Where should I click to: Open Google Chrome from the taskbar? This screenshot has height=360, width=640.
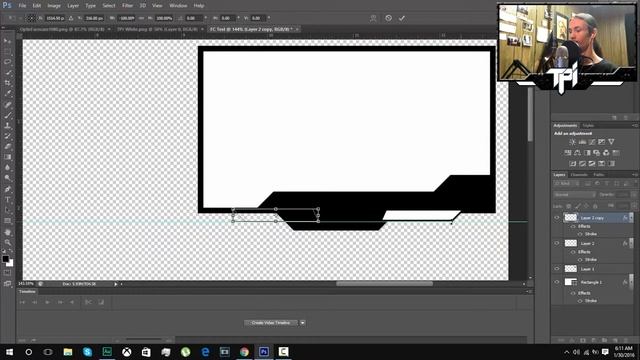point(244,352)
